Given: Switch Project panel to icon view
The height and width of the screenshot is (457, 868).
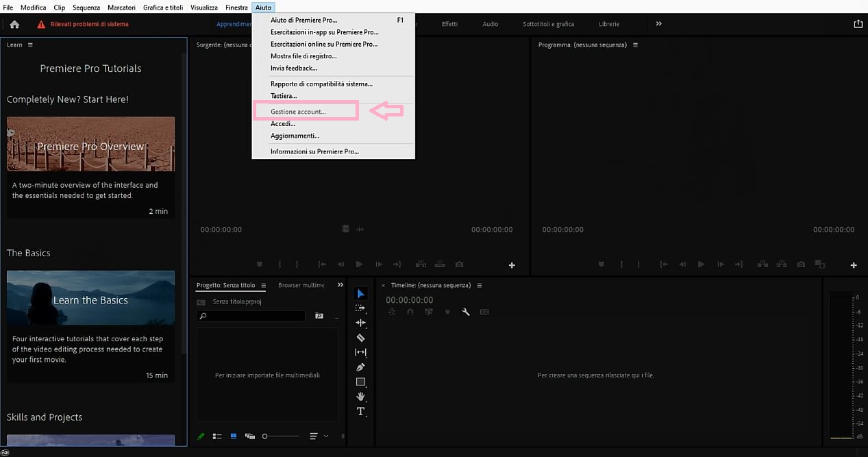Looking at the screenshot, I should (234, 436).
